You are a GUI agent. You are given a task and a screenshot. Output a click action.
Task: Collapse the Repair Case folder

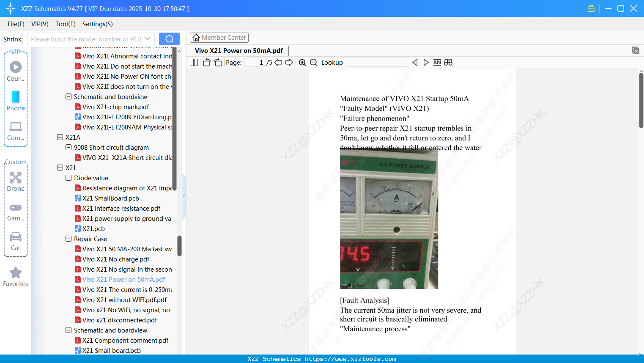[69, 239]
